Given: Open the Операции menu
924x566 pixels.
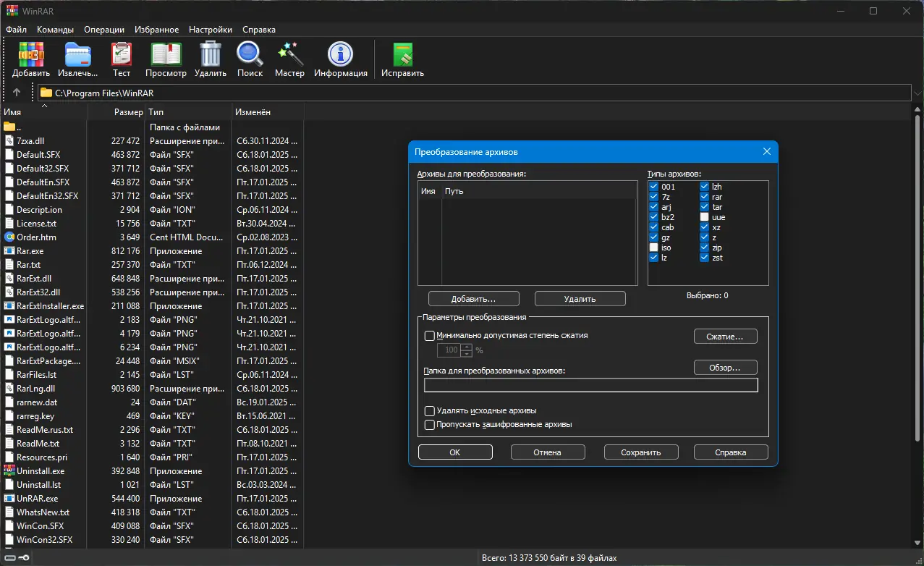Looking at the screenshot, I should point(104,30).
